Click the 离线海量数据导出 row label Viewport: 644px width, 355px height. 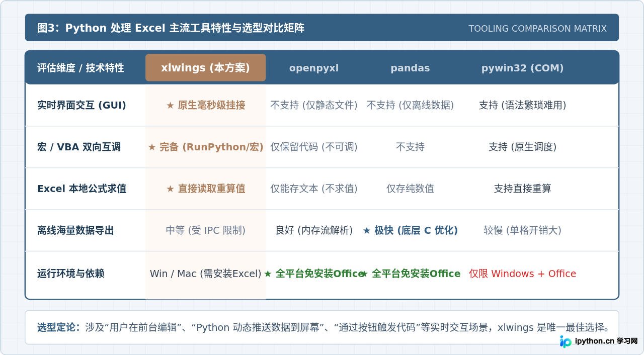point(75,230)
